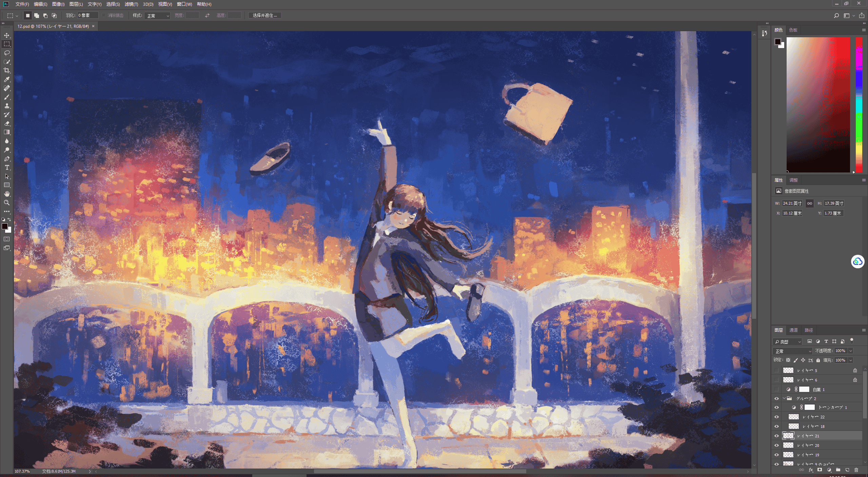Click the delete layer trash icon

click(856, 470)
